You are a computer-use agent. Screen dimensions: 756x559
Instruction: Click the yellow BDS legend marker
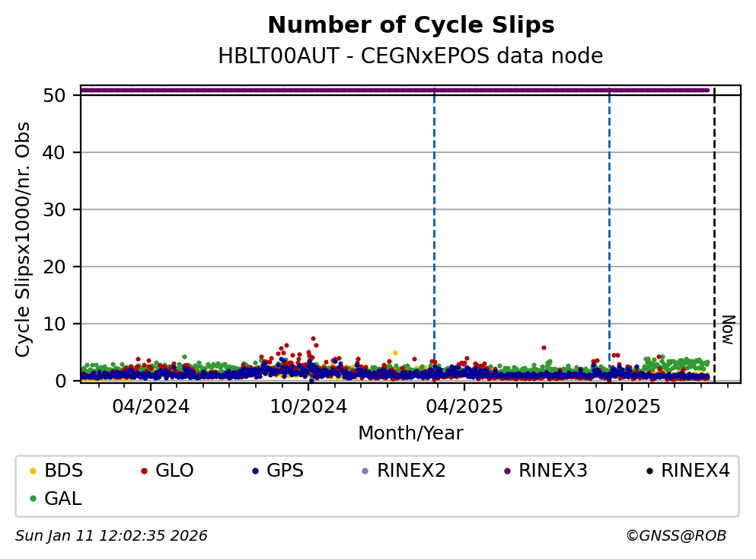(33, 471)
